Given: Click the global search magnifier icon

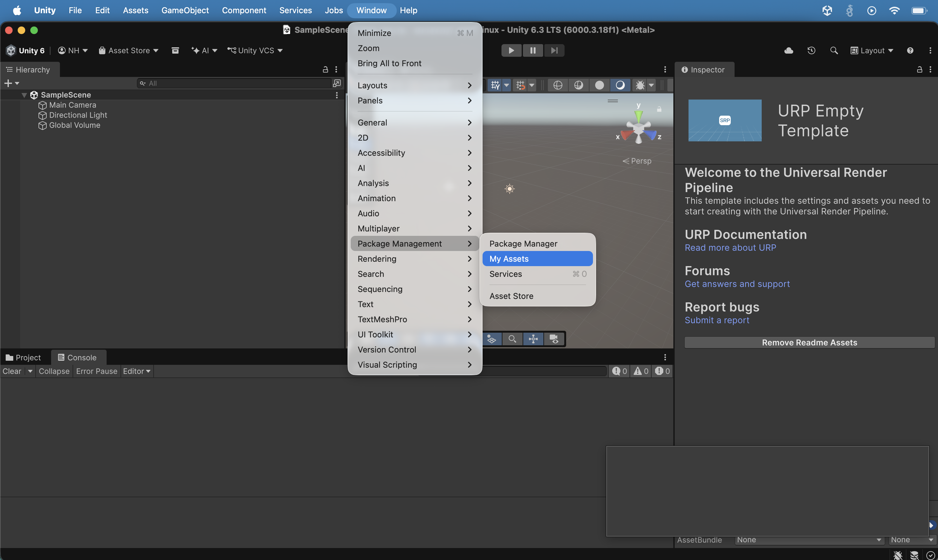Looking at the screenshot, I should point(834,50).
